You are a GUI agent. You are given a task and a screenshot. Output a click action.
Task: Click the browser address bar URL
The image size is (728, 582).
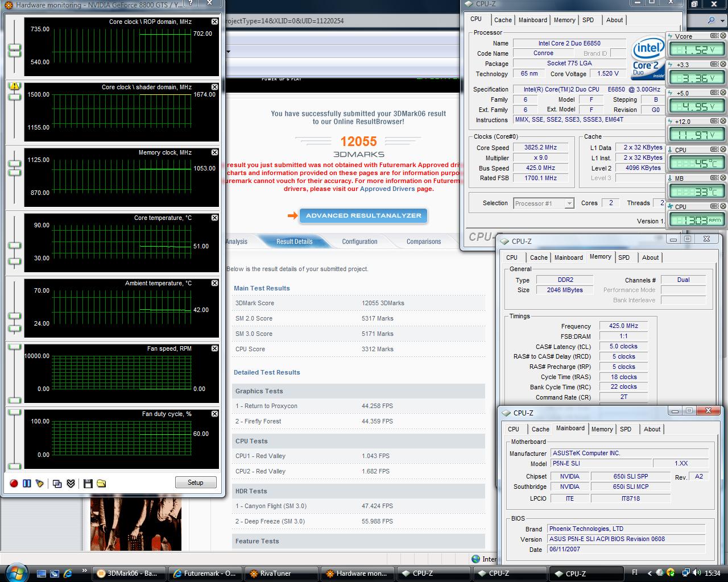point(284,21)
